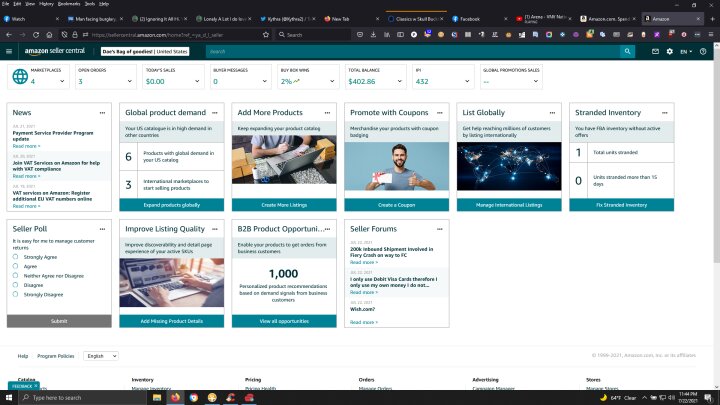Select Strongly Agree poll option
This screenshot has width=720, height=405.
click(x=16, y=257)
